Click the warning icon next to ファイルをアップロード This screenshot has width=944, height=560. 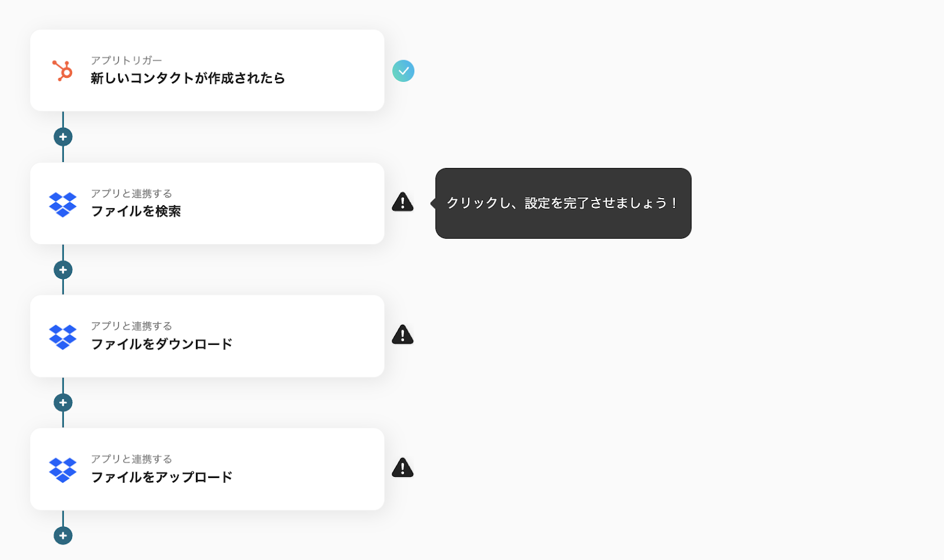[x=403, y=467]
